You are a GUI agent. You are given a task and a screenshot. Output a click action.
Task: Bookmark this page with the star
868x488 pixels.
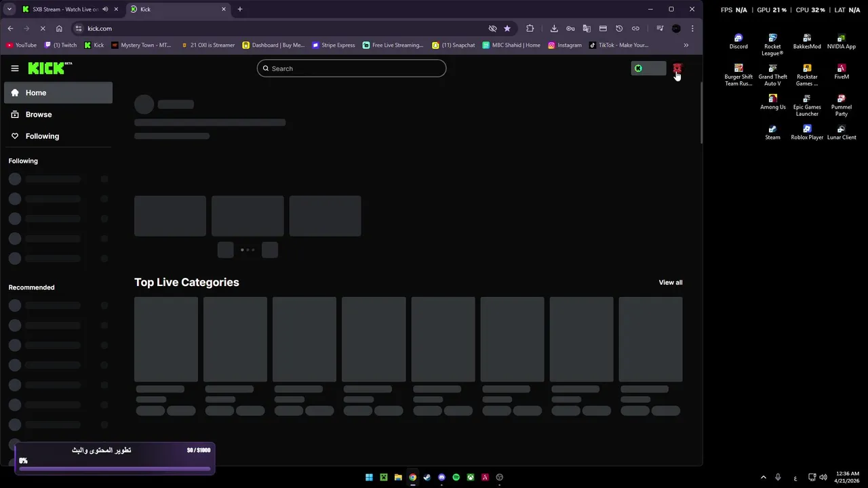(507, 28)
